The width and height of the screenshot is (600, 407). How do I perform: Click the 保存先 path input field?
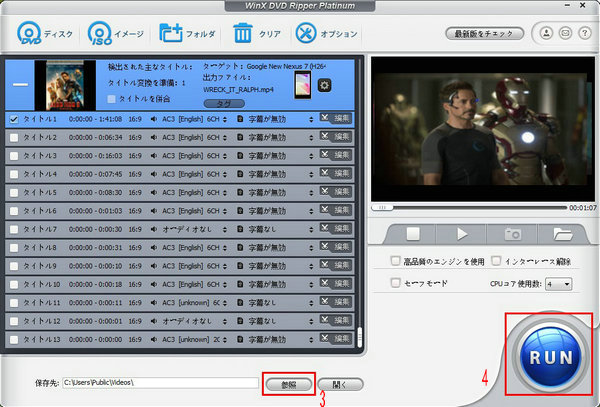(160, 383)
